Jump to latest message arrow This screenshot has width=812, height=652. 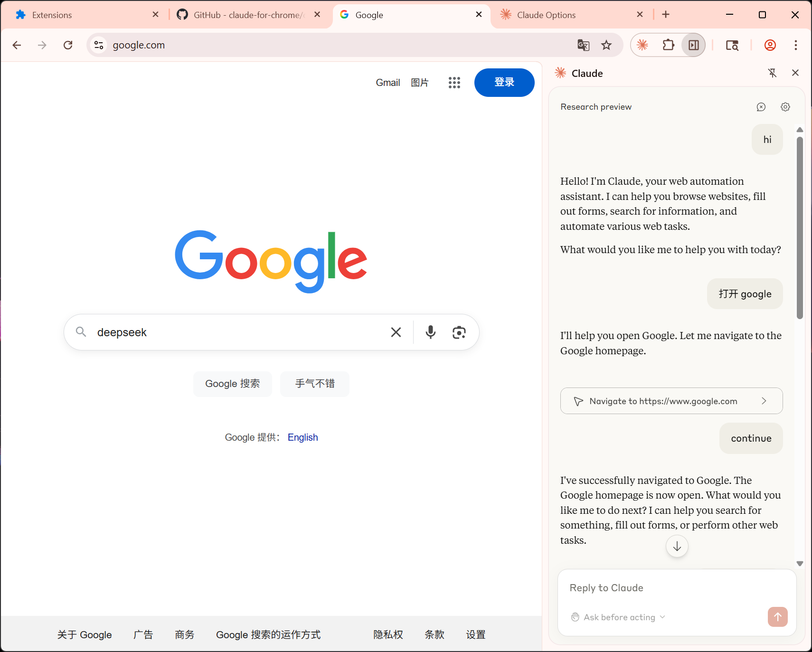coord(677,547)
